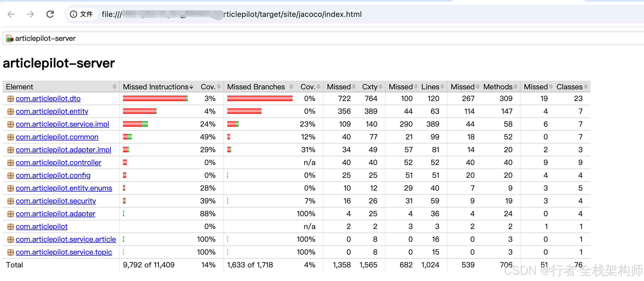Sort by Lines column header
644x281 pixels.
(x=433, y=87)
